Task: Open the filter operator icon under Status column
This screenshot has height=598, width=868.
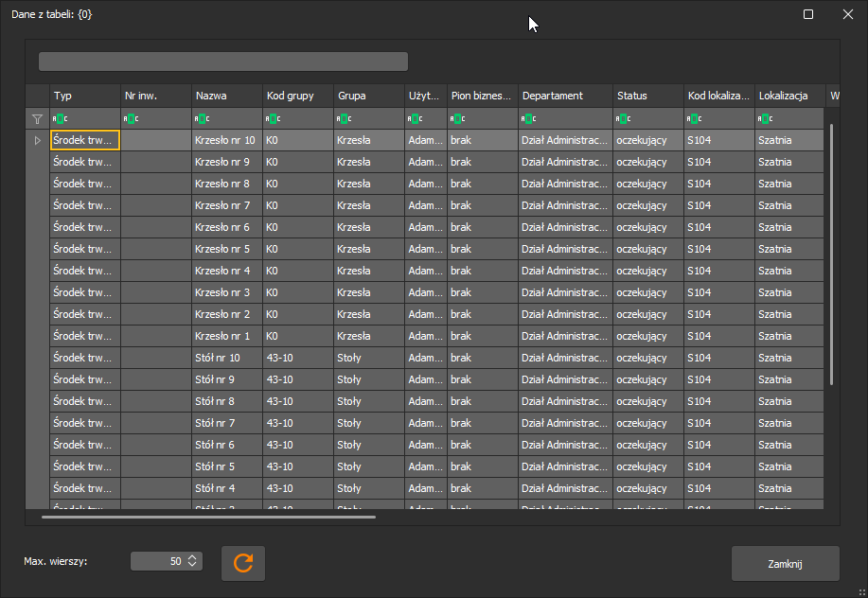Action: 623,119
